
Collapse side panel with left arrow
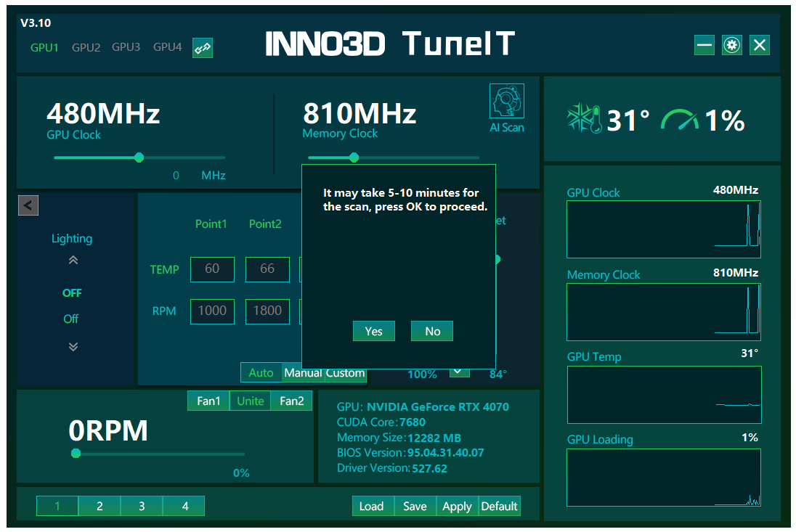[28, 205]
